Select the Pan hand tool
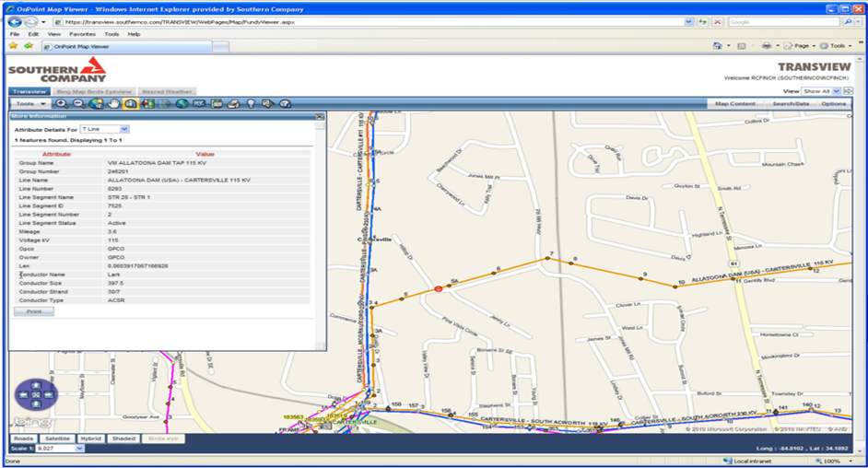Screen dimensions: 868x468 tap(113, 103)
